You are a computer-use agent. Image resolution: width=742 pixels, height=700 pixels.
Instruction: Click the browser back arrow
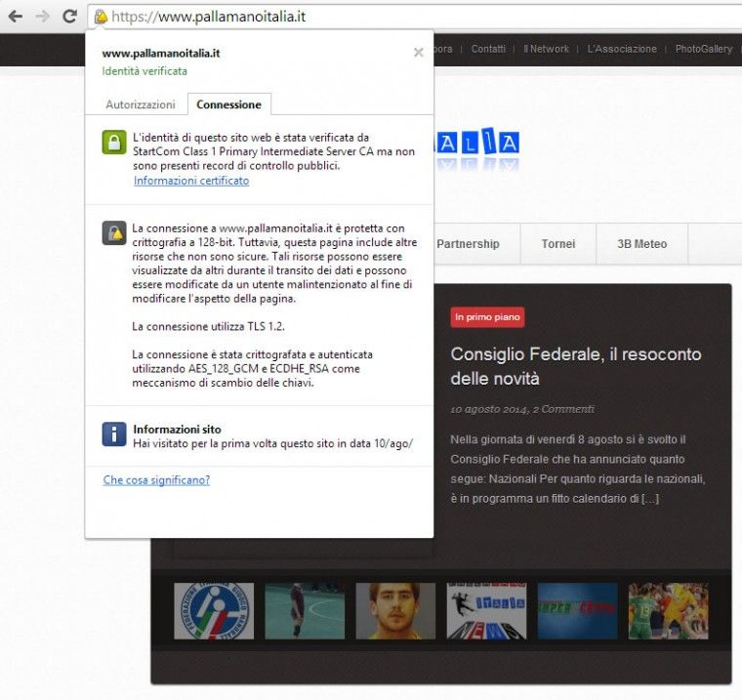pos(16,17)
